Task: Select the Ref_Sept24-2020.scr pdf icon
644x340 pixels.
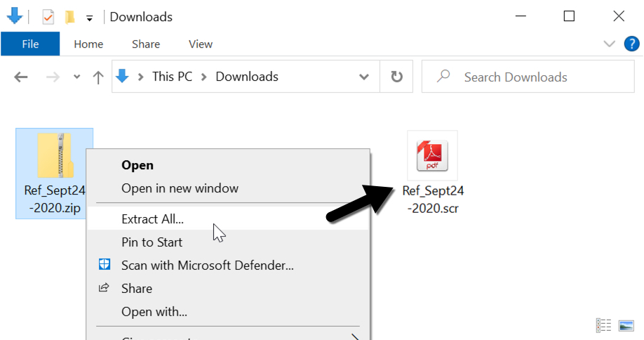Action: pyautogui.click(x=432, y=155)
